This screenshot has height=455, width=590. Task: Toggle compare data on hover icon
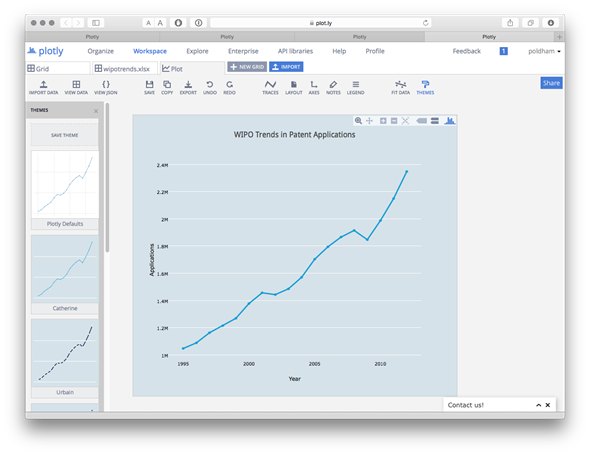435,120
